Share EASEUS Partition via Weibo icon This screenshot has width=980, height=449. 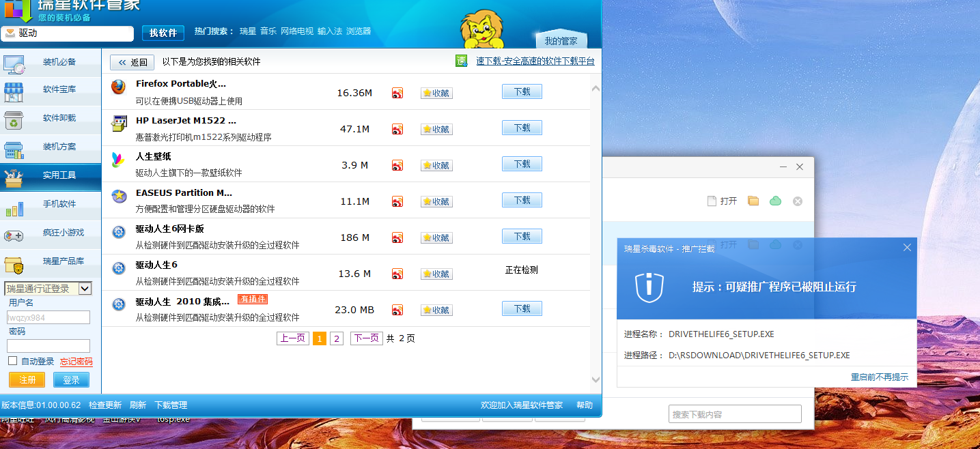[x=397, y=201]
